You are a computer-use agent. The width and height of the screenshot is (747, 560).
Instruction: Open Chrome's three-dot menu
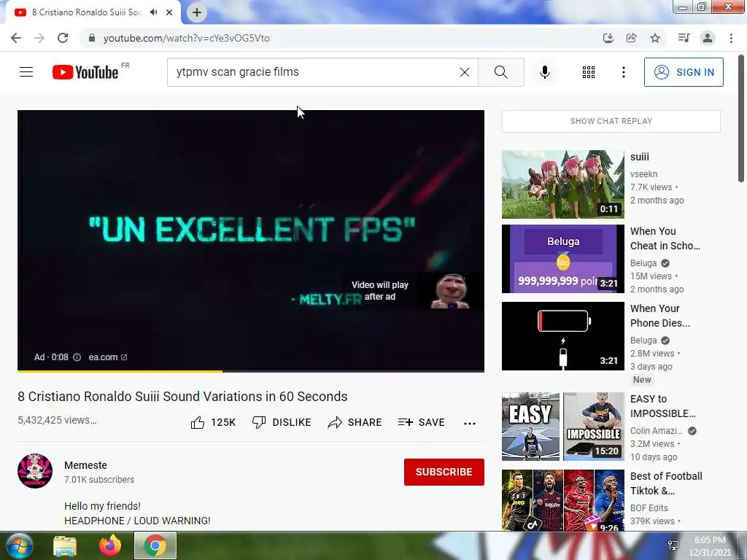tap(731, 38)
